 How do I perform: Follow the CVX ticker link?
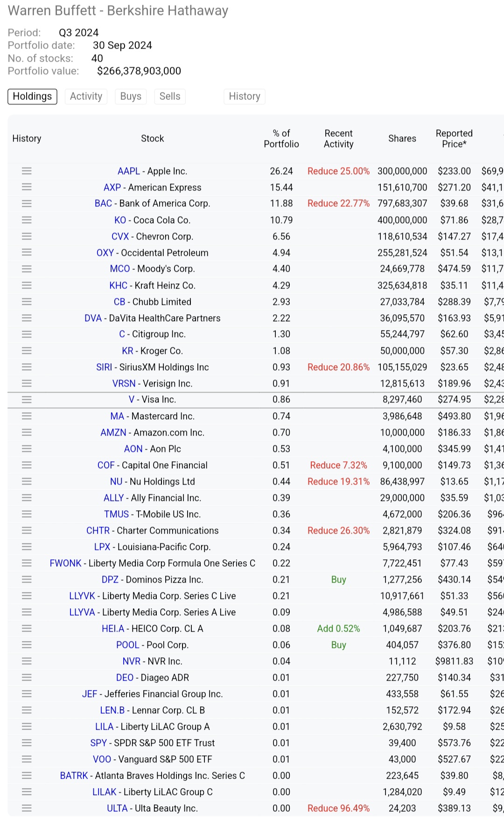click(x=120, y=236)
